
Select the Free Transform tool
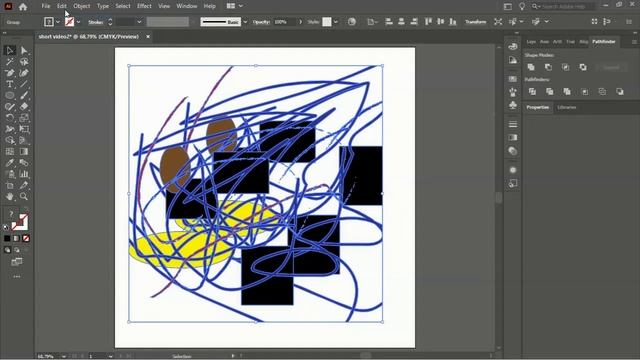(x=24, y=129)
